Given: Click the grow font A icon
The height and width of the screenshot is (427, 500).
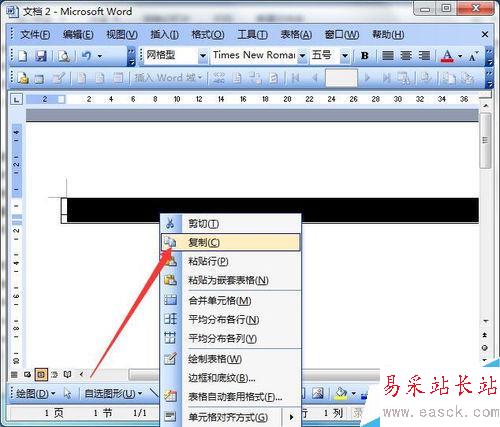Looking at the screenshot, I should (x=473, y=56).
